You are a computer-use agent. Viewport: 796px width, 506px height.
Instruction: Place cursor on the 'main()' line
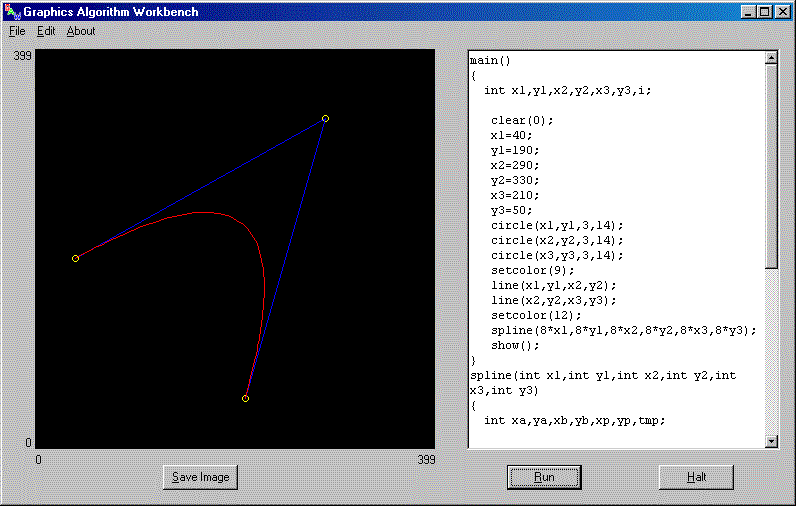(x=490, y=61)
